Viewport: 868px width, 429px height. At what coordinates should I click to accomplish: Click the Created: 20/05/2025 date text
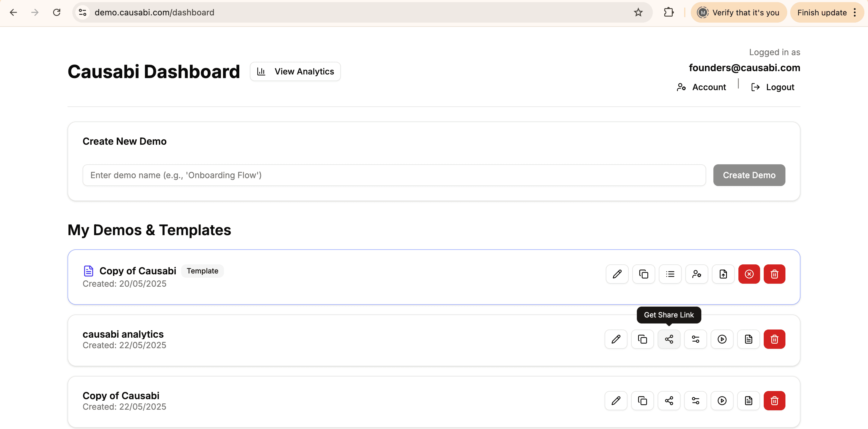tap(124, 284)
